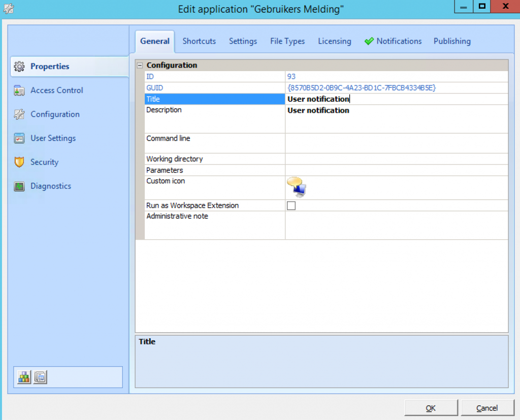Click the colored blocks icon at bottom left

tap(23, 377)
